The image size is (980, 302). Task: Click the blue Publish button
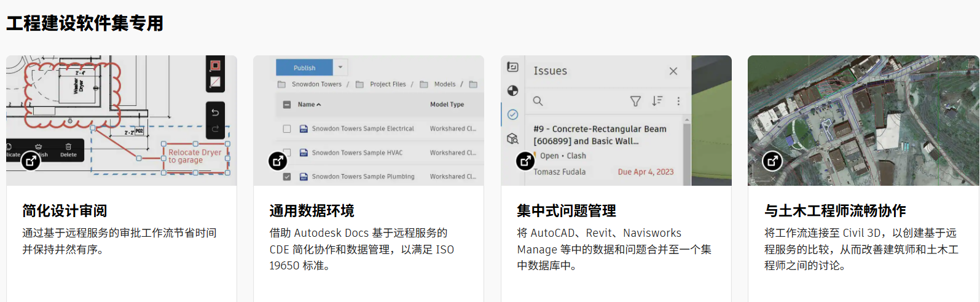click(304, 68)
